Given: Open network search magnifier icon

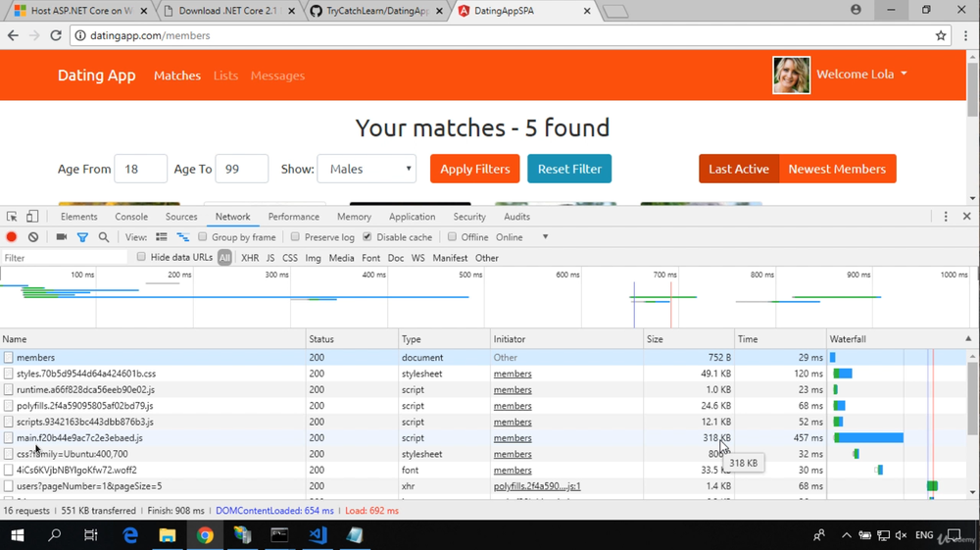Looking at the screenshot, I should click(104, 237).
